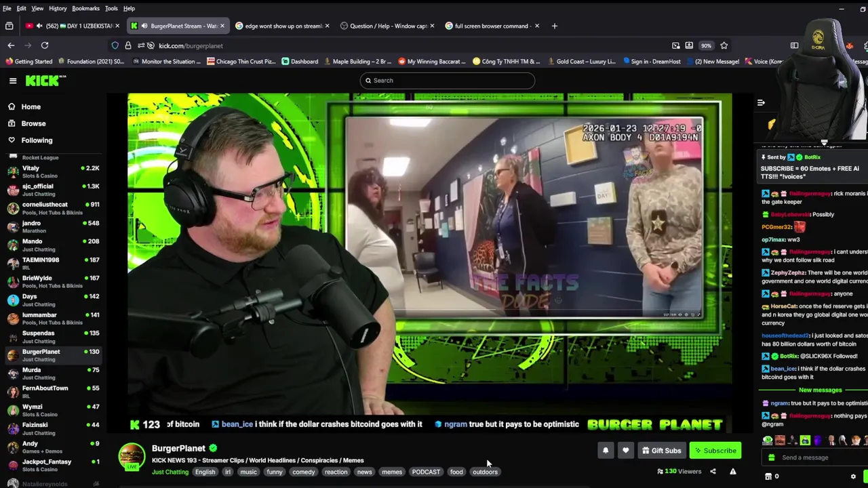868x488 pixels.
Task: Click the Kick logo
Action: pyautogui.click(x=45, y=81)
